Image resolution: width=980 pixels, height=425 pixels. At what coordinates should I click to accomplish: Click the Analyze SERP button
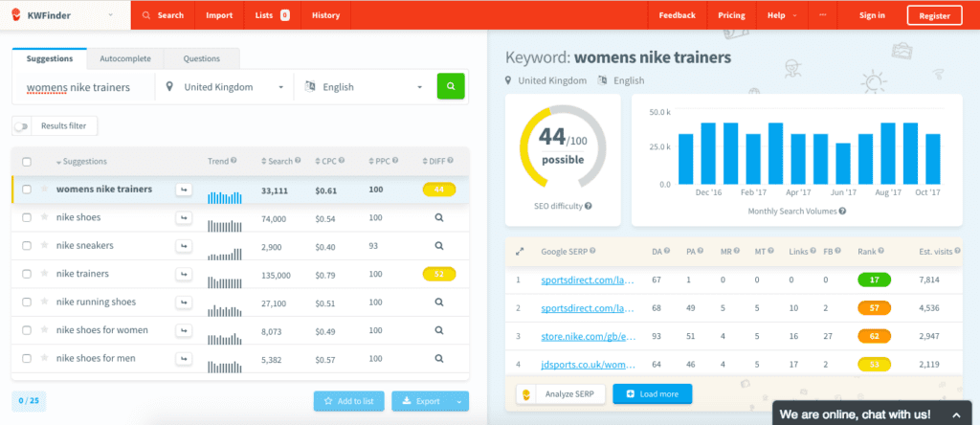point(561,394)
